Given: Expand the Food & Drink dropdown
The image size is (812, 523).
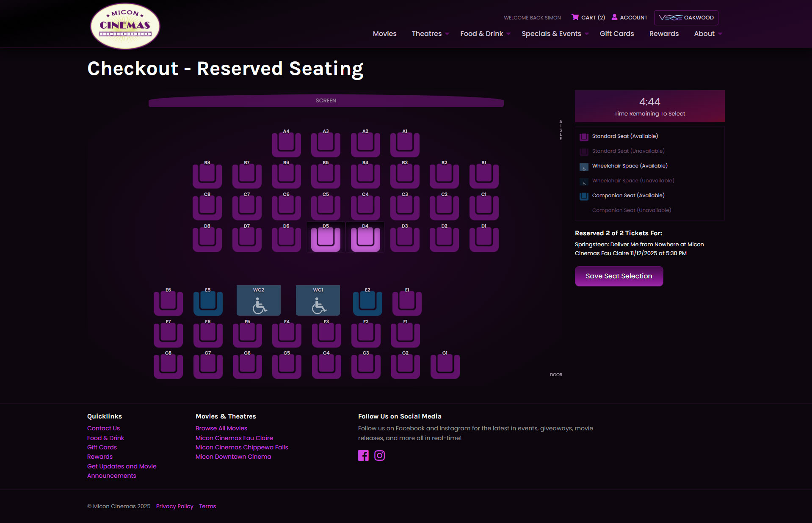Looking at the screenshot, I should point(485,34).
